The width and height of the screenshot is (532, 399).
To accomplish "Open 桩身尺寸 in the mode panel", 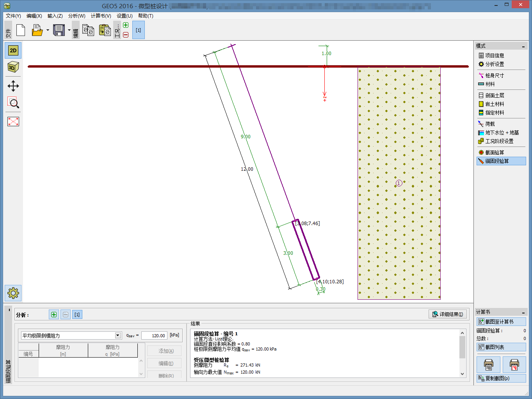I will pyautogui.click(x=501, y=75).
